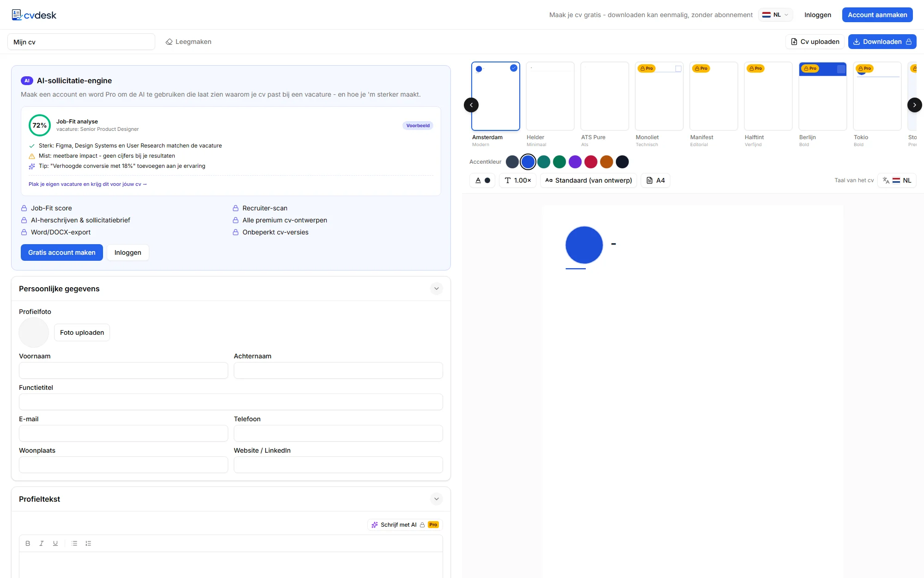Choose the purple accent color

[575, 162]
